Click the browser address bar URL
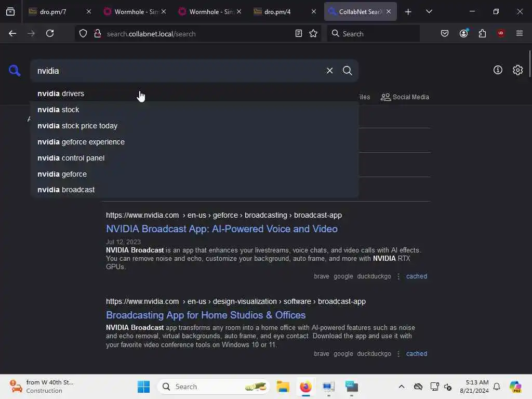Viewport: 532px width, 399px height. [151, 34]
